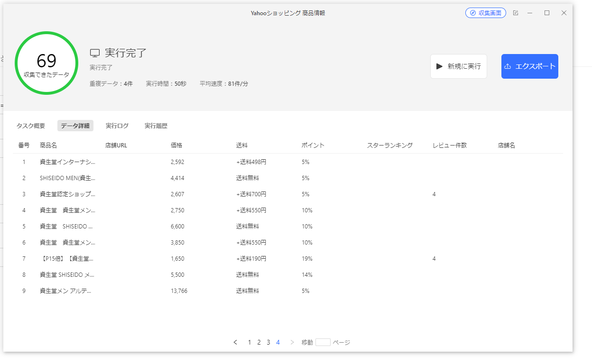The height and width of the screenshot is (364, 592).
Task: Close the Yahoo shopping task window
Action: click(x=564, y=13)
